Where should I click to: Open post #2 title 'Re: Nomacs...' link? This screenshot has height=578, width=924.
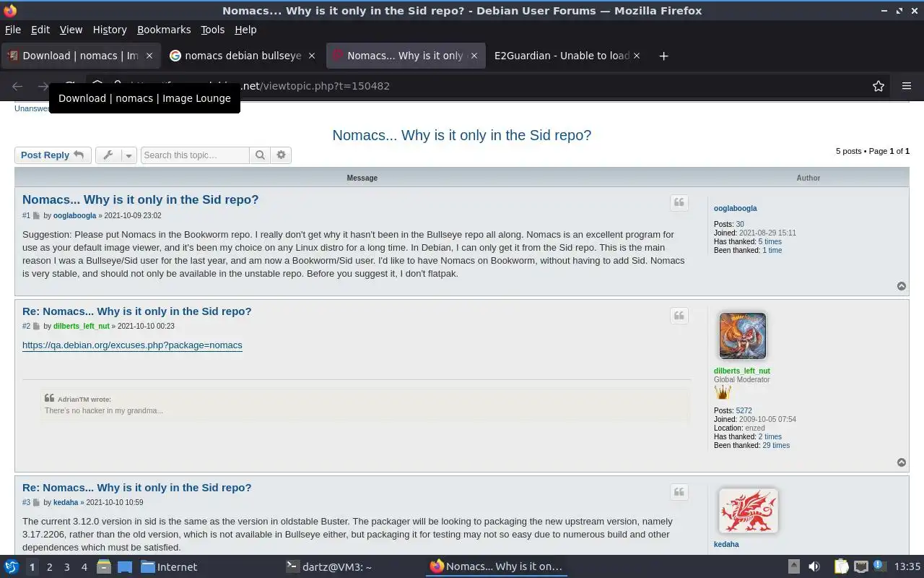pyautogui.click(x=137, y=311)
